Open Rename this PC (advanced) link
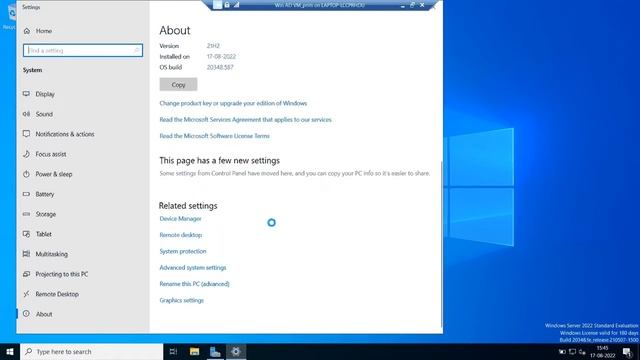Viewport: 640px width, 360px height. tap(194, 284)
